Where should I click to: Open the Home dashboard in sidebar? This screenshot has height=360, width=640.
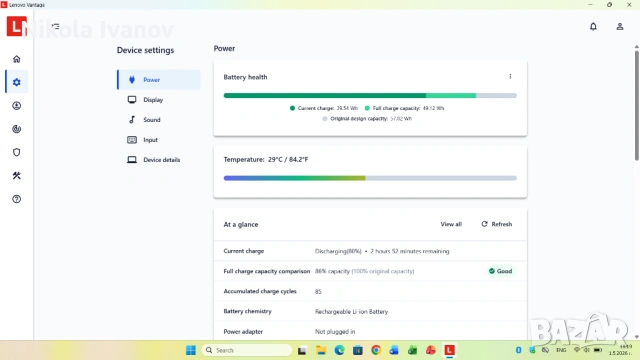[x=16, y=59]
